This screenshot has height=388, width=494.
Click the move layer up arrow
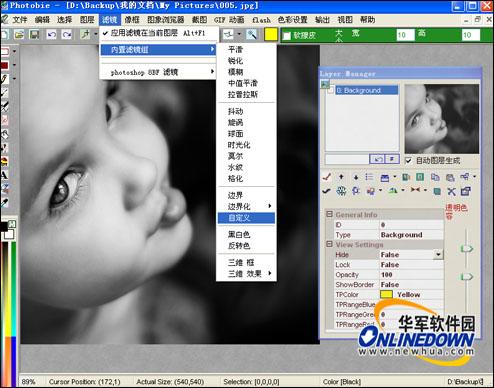coord(341,177)
